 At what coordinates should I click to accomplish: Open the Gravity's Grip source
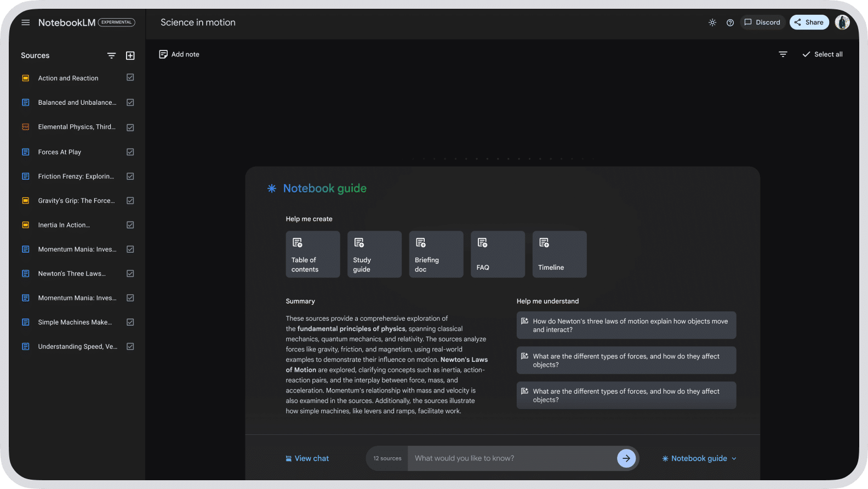(77, 201)
